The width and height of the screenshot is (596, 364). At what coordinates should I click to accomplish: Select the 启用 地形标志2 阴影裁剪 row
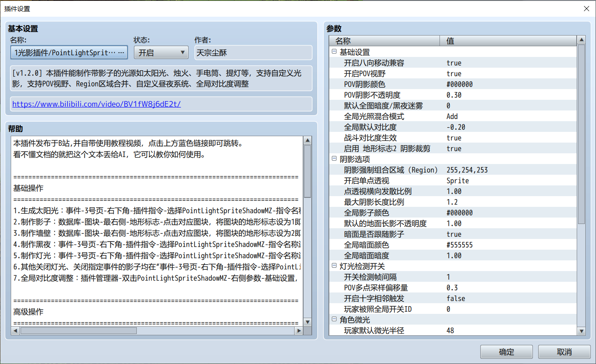(x=453, y=149)
